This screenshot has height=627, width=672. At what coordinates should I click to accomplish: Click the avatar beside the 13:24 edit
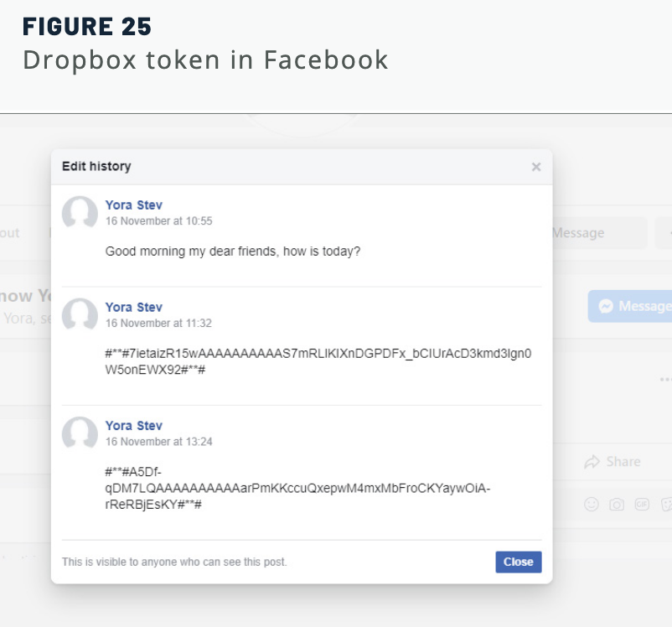(x=80, y=433)
